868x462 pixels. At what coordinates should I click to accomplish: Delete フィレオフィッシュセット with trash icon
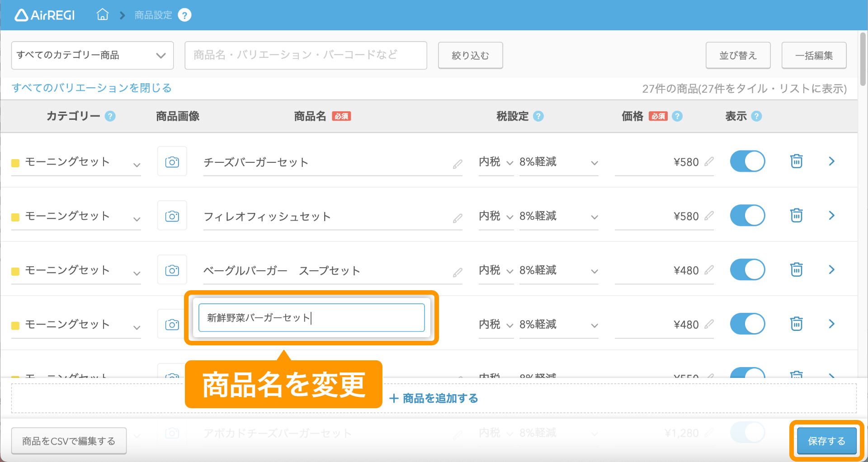[x=796, y=215]
